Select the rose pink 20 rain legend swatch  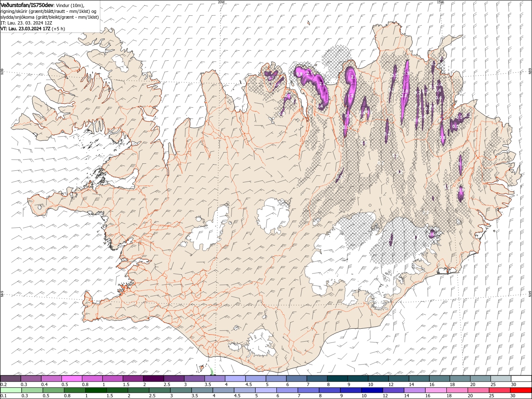point(479,390)
